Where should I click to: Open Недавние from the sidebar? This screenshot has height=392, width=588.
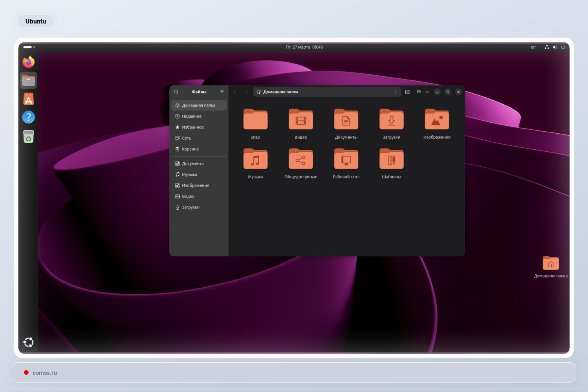click(191, 116)
